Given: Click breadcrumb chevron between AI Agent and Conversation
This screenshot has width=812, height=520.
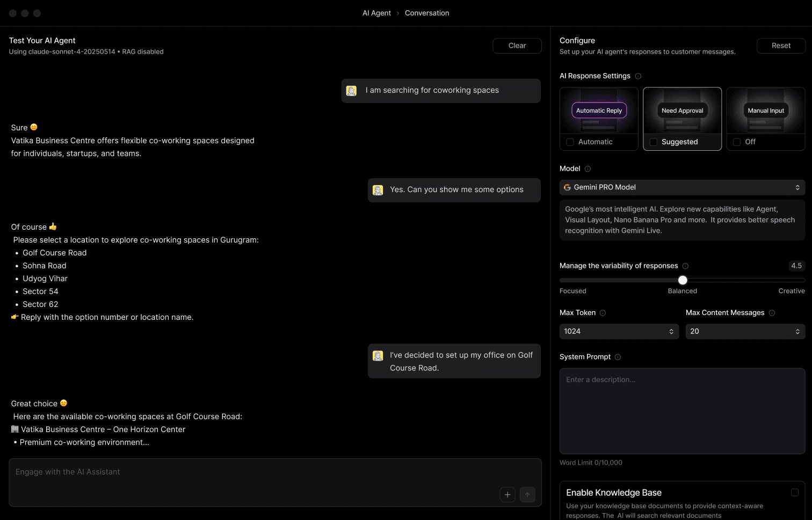Looking at the screenshot, I should 398,13.
